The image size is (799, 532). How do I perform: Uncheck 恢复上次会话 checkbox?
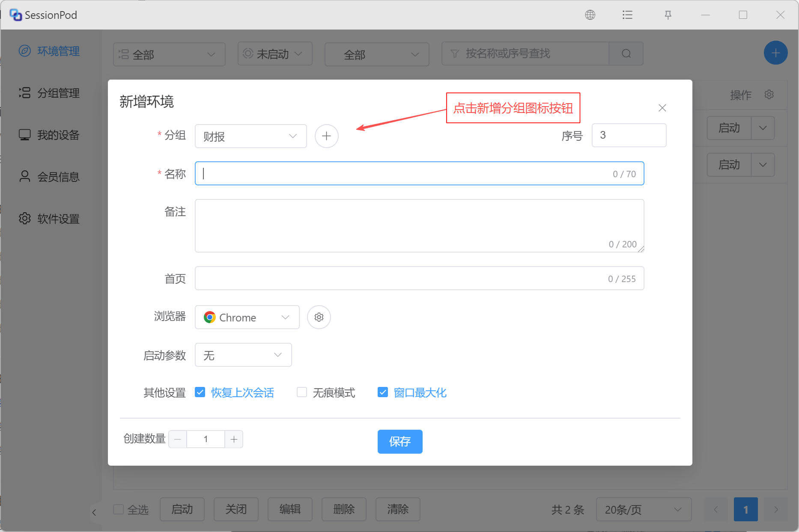click(x=200, y=392)
